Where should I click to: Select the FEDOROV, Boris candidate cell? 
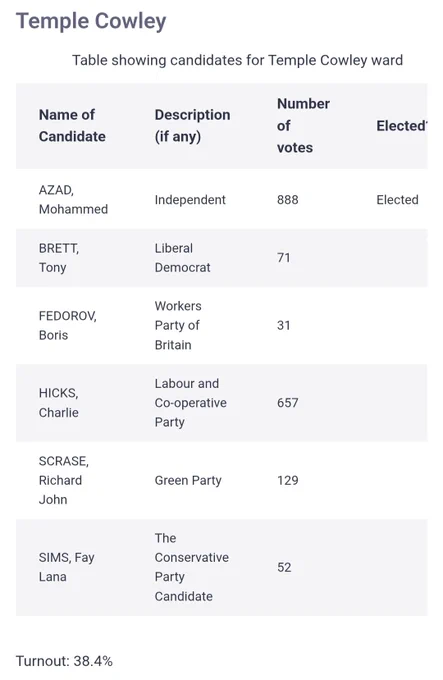(68, 325)
